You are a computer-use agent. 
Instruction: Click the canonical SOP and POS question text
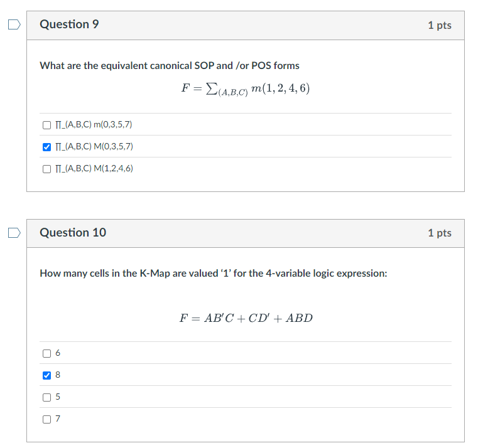pos(170,65)
